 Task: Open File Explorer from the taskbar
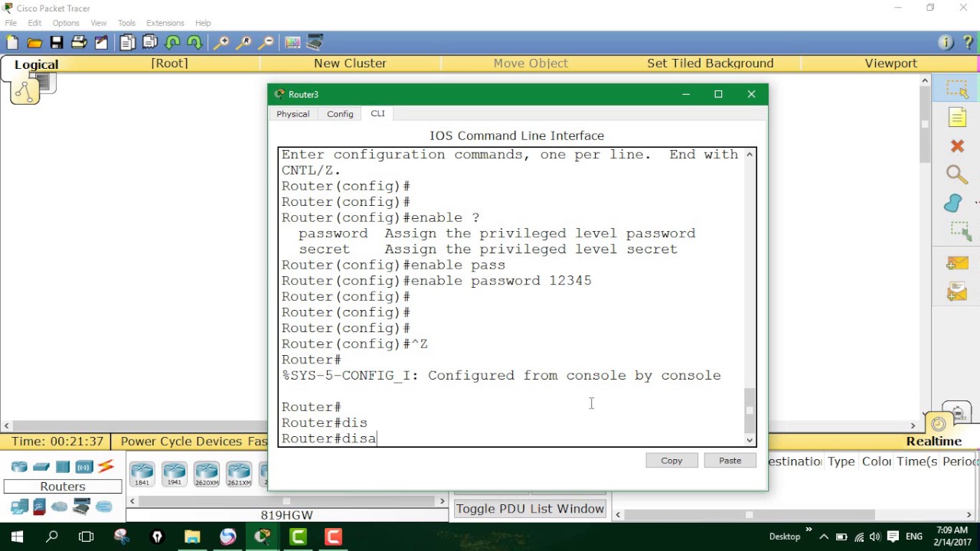(x=192, y=536)
